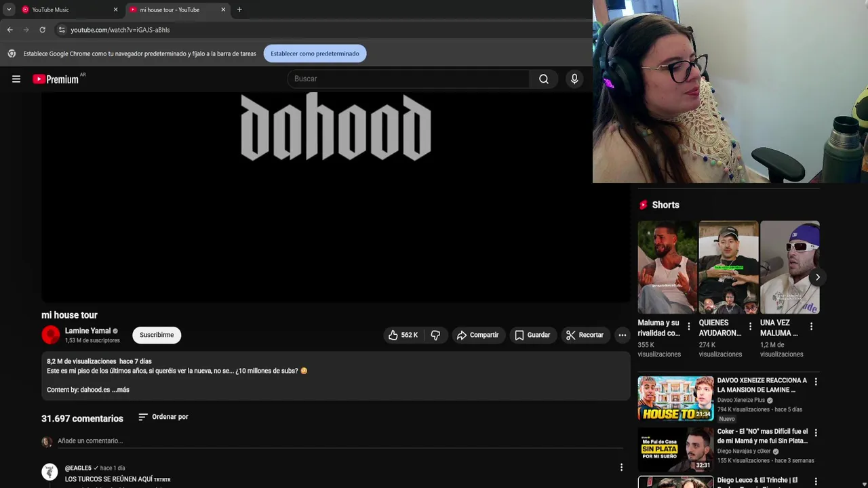Open Ordenar por comment sorting dropdown
The width and height of the screenshot is (868, 488).
pyautogui.click(x=163, y=417)
